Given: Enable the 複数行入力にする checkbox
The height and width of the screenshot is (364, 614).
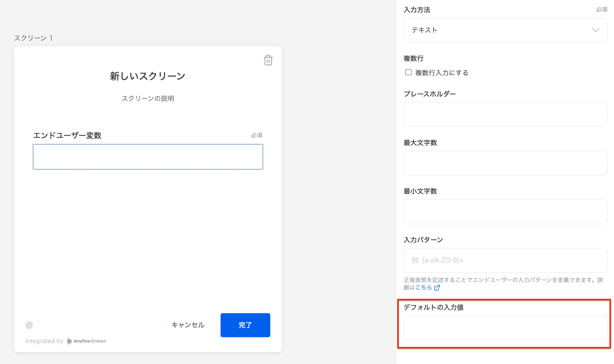Looking at the screenshot, I should tap(408, 72).
